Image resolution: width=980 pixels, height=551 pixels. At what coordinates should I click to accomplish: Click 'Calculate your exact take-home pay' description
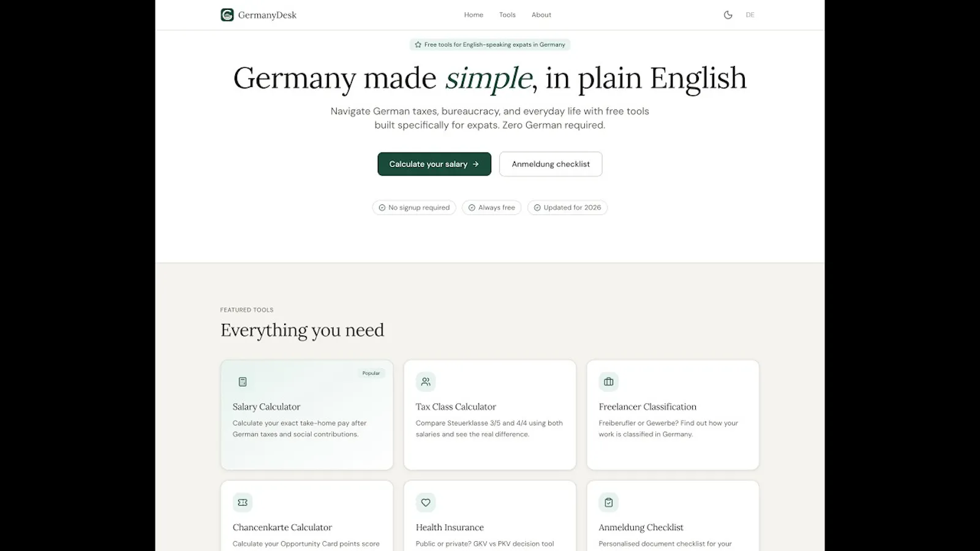click(300, 429)
